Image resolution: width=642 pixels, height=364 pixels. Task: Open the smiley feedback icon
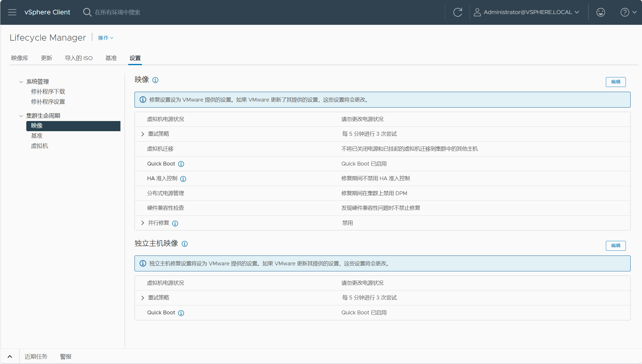pos(600,12)
